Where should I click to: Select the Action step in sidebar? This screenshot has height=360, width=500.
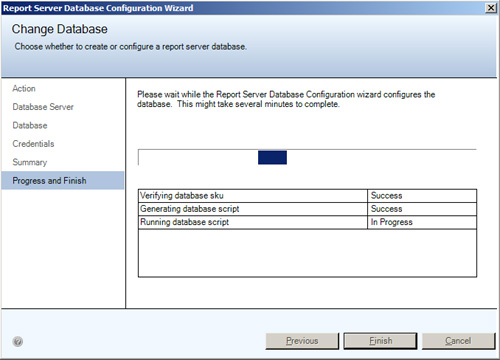[x=24, y=89]
